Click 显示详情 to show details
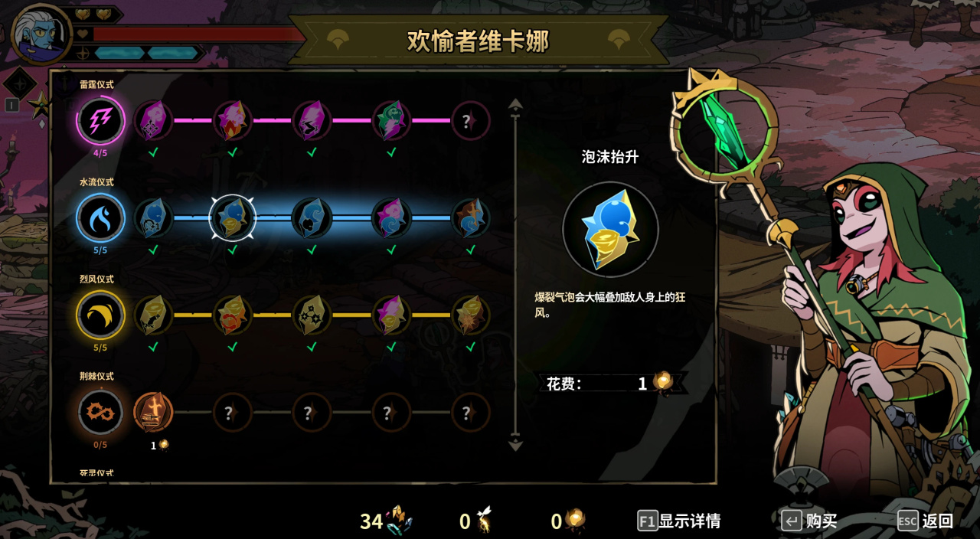The width and height of the screenshot is (980, 539). [x=679, y=521]
